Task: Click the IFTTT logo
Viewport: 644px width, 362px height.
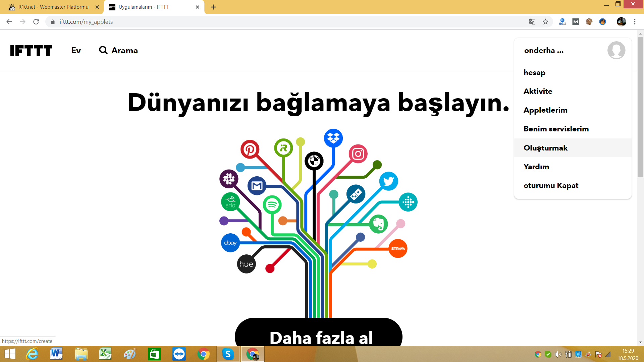Action: pos(31,50)
